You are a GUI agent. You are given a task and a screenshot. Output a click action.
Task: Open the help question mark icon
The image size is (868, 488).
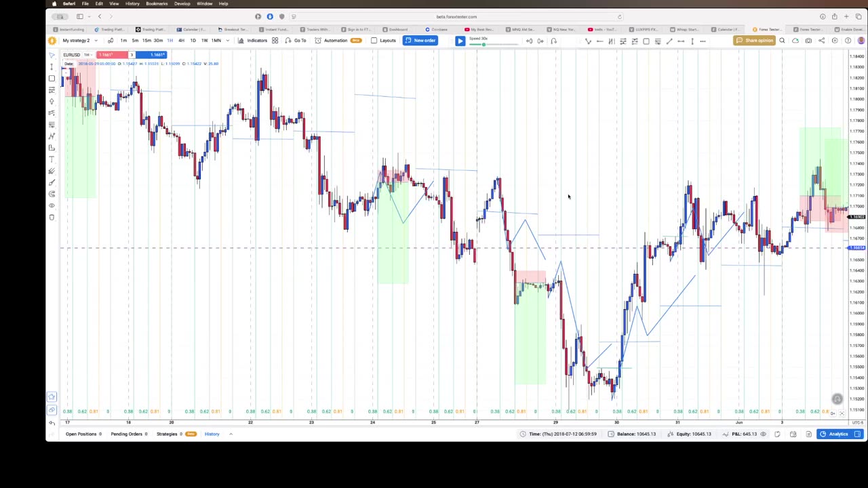pos(848,41)
